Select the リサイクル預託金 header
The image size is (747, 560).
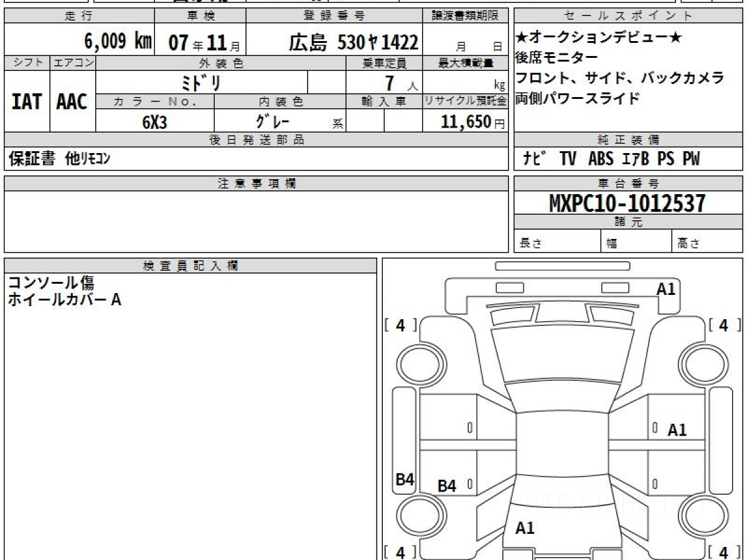tap(466, 101)
